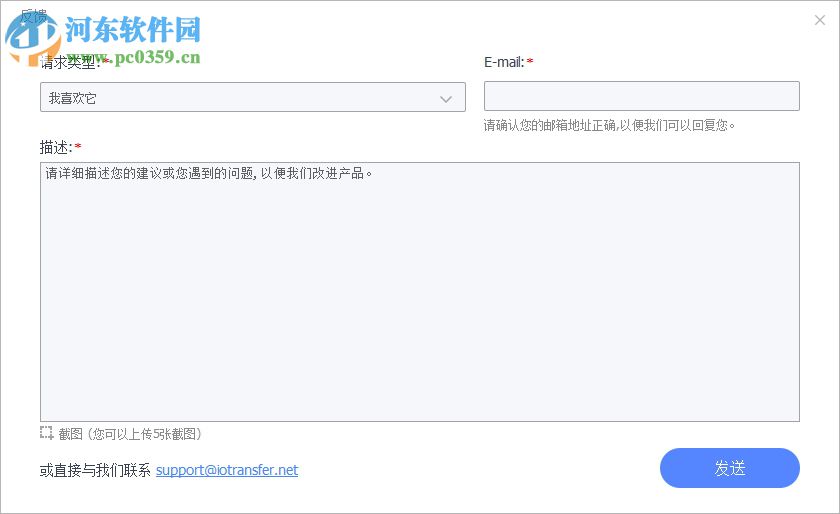The image size is (840, 514).
Task: Close the feedback dialog
Action: tap(820, 20)
